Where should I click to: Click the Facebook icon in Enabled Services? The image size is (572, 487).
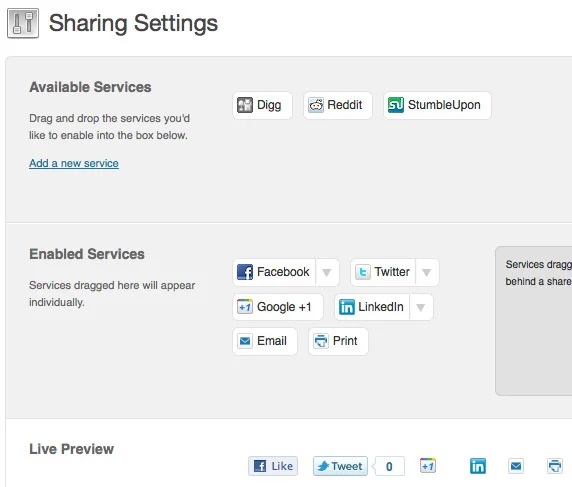click(245, 272)
